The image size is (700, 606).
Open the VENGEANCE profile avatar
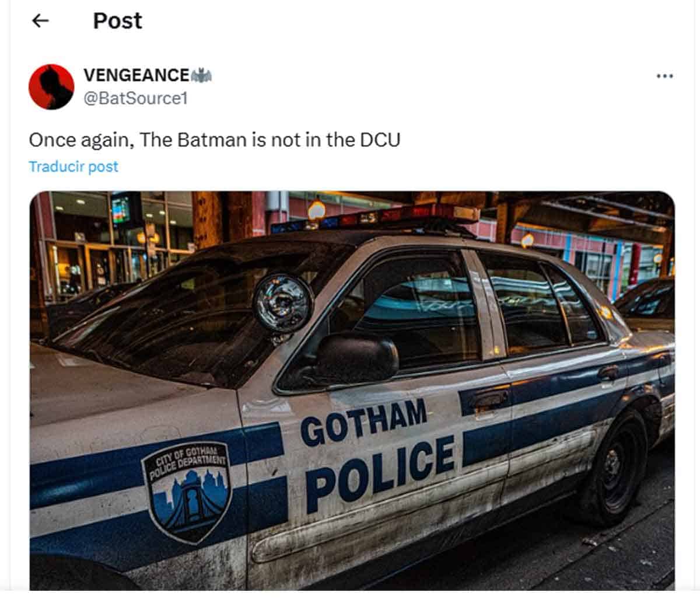(51, 86)
